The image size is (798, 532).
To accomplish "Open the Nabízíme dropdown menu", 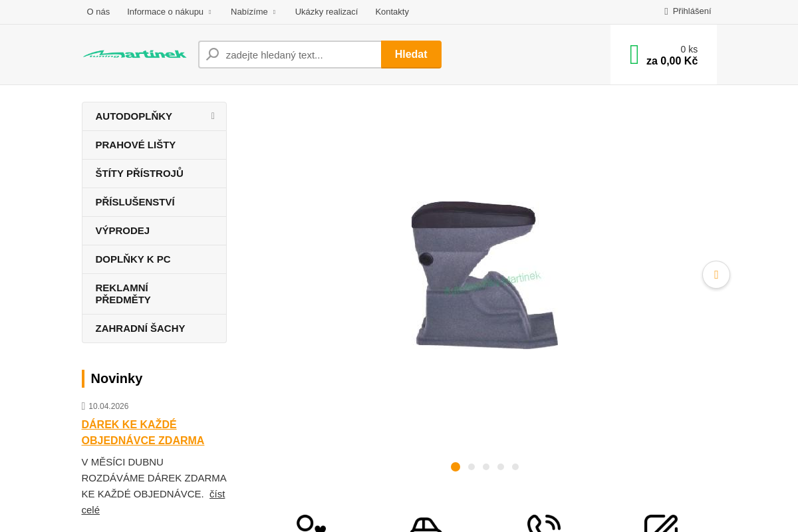I will click(x=253, y=11).
